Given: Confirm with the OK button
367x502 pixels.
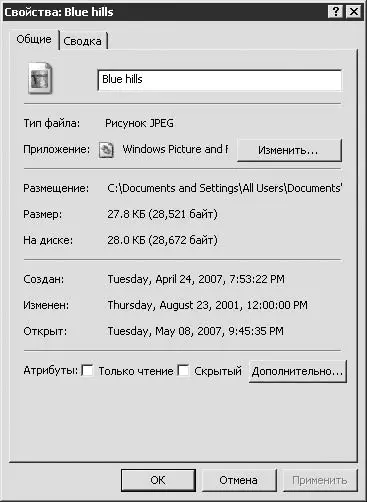Looking at the screenshot, I should point(158,480).
